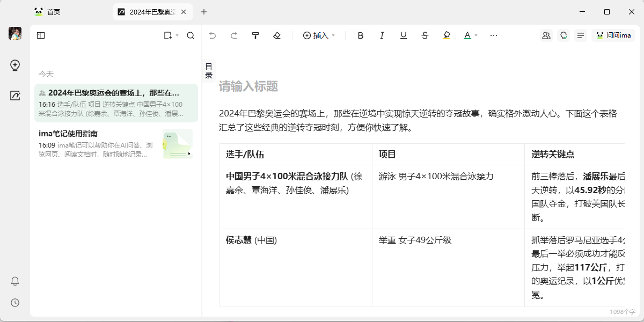Open a new tab with plus button
The image size is (644, 322).
point(204,12)
